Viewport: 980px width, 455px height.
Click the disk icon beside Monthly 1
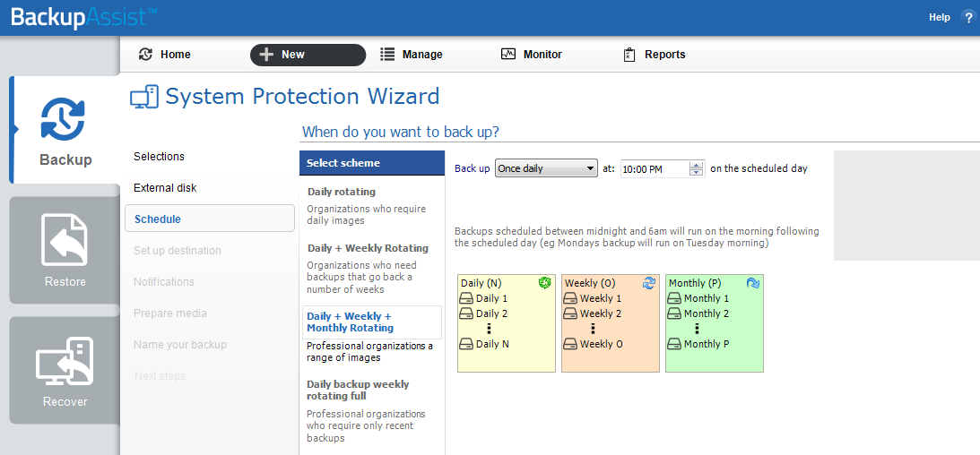coord(675,298)
